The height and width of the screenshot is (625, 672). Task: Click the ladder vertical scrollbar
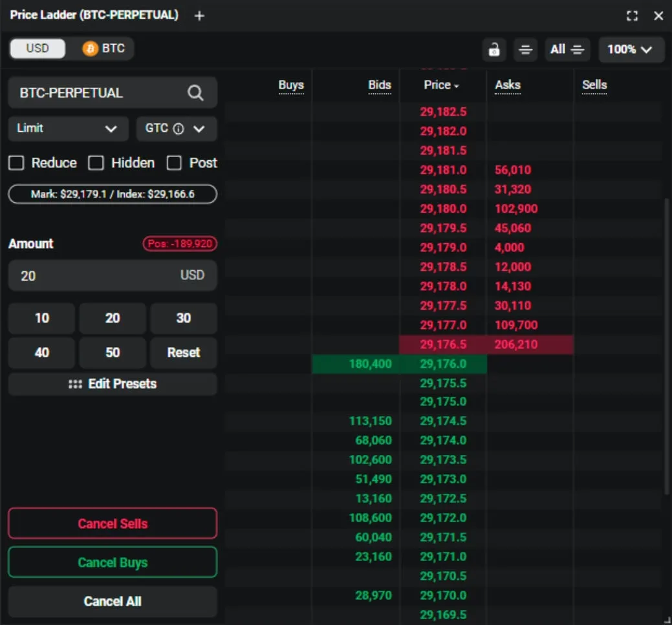667,346
